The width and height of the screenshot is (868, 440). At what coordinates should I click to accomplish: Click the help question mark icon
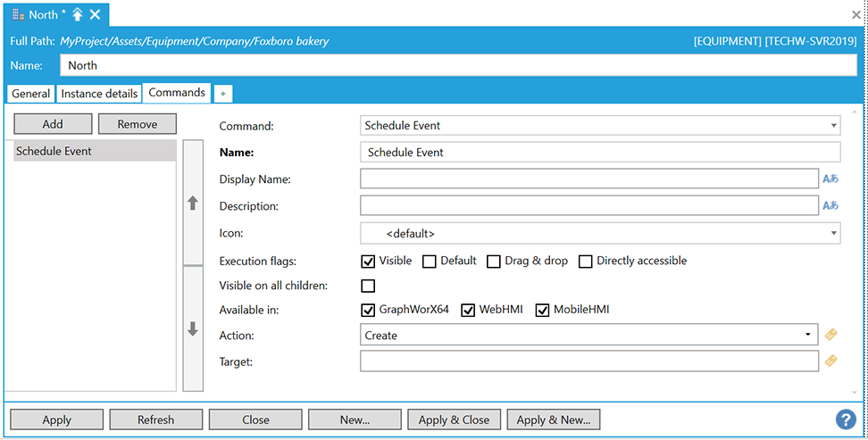coord(845,419)
